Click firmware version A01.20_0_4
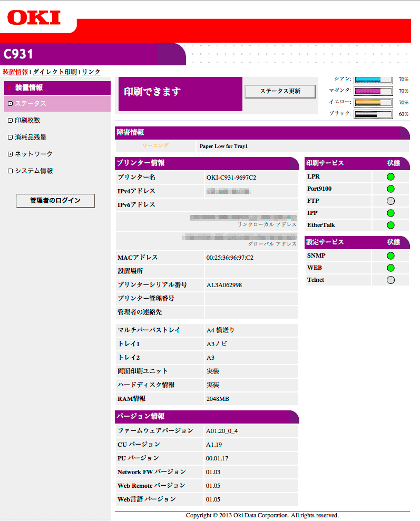The height and width of the screenshot is (521, 420). click(222, 431)
